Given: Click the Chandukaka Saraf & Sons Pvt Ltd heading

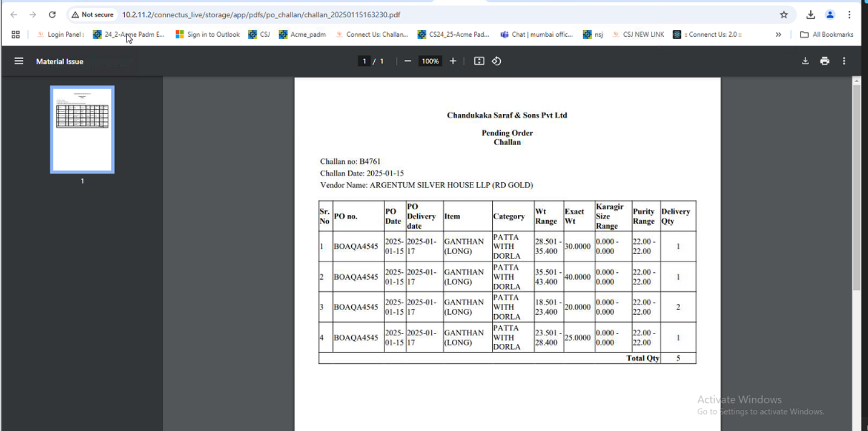Looking at the screenshot, I should click(x=507, y=115).
